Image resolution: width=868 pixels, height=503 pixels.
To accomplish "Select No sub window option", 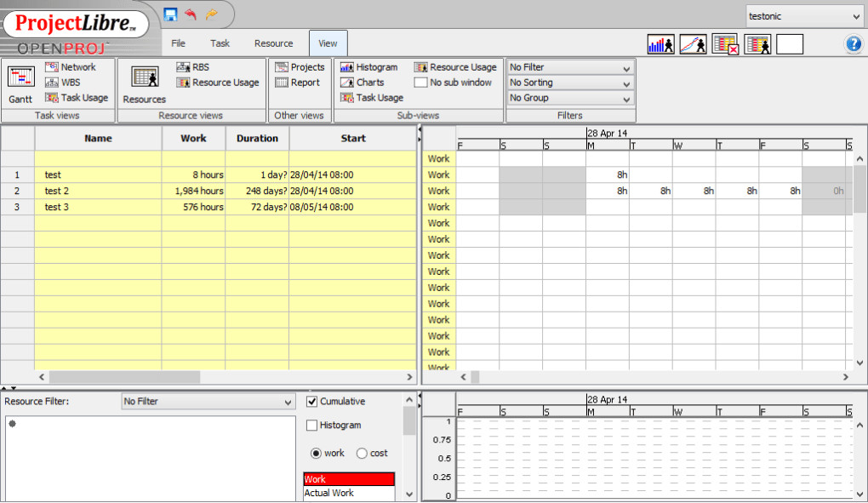I will pos(453,83).
